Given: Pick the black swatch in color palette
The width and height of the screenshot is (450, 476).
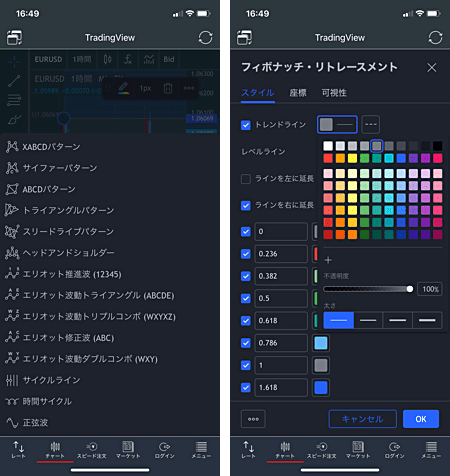Looking at the screenshot, I should pos(438,146).
